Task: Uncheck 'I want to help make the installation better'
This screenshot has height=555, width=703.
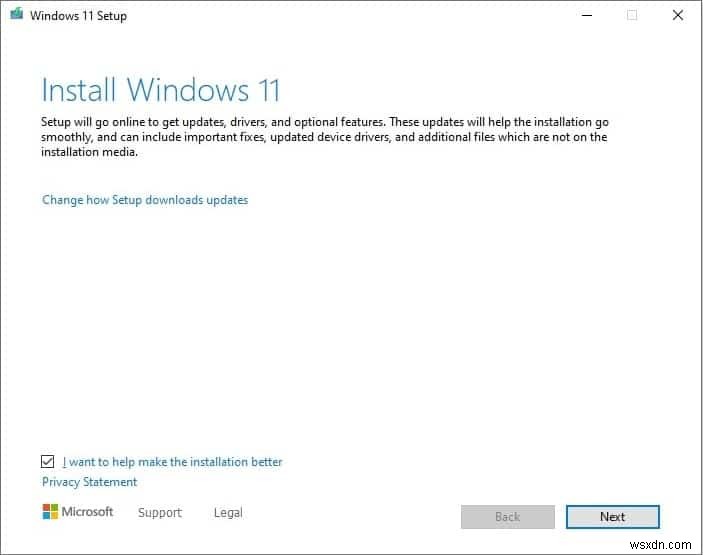Action: (x=47, y=461)
